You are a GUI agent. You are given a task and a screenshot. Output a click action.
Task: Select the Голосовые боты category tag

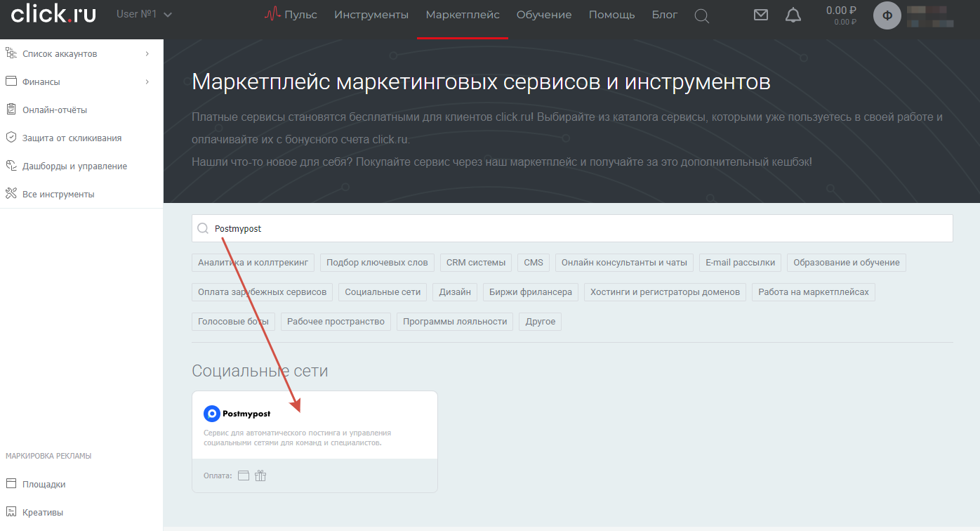234,322
